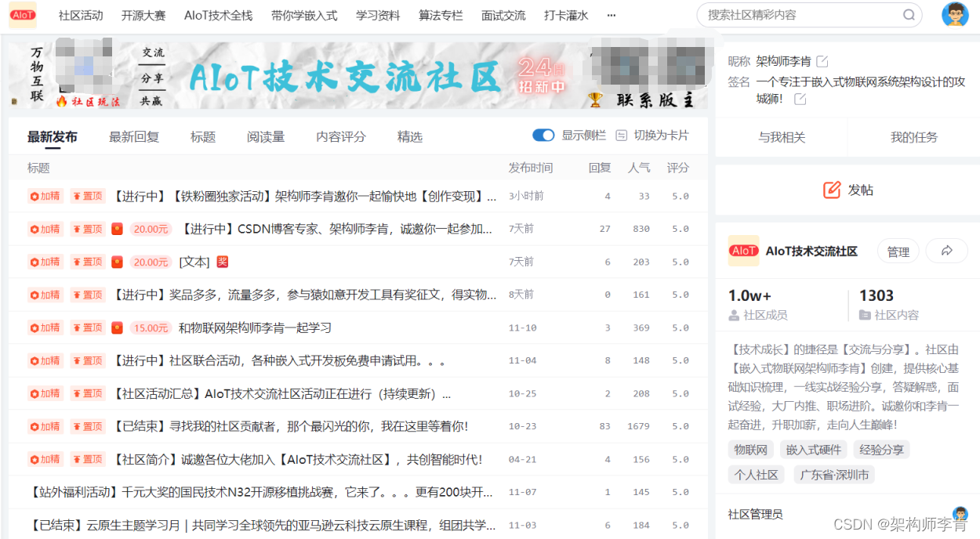Image resolution: width=980 pixels, height=539 pixels.
Task: Click the red envelope icon beside 20.00元
Action: pos(118,229)
